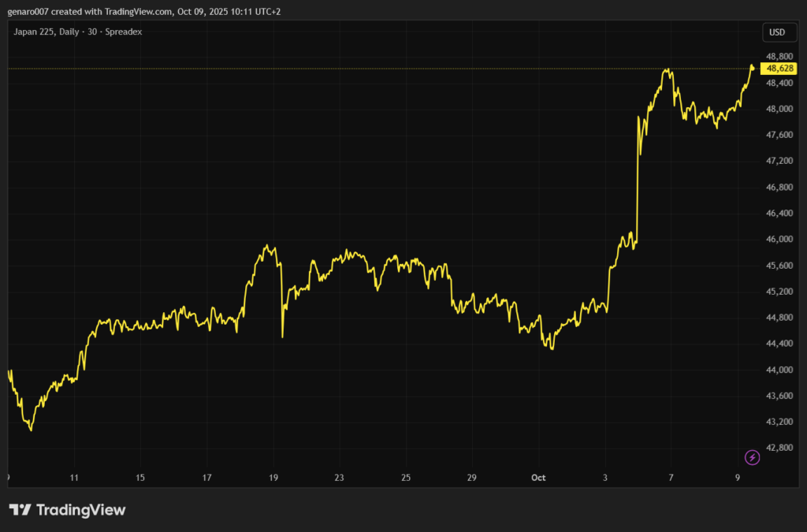Click the yellow 48,628 current price label
Screen dimensions: 807x532
click(x=780, y=69)
